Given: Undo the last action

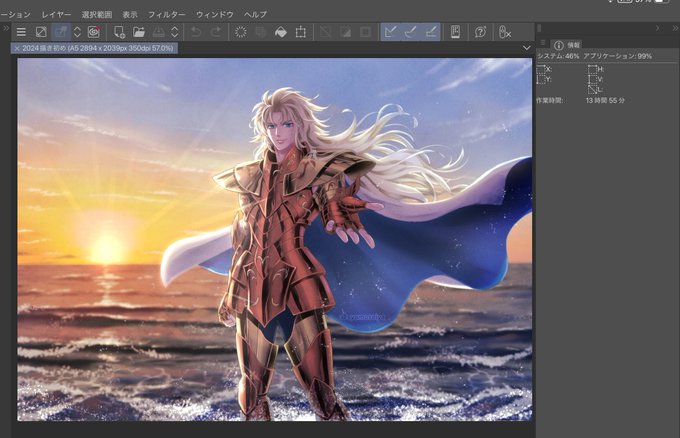Looking at the screenshot, I should (x=196, y=32).
